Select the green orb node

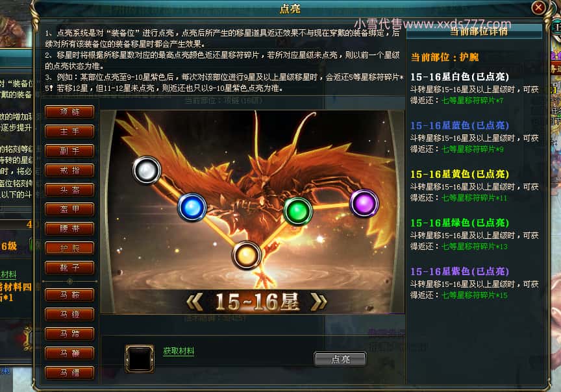297,211
